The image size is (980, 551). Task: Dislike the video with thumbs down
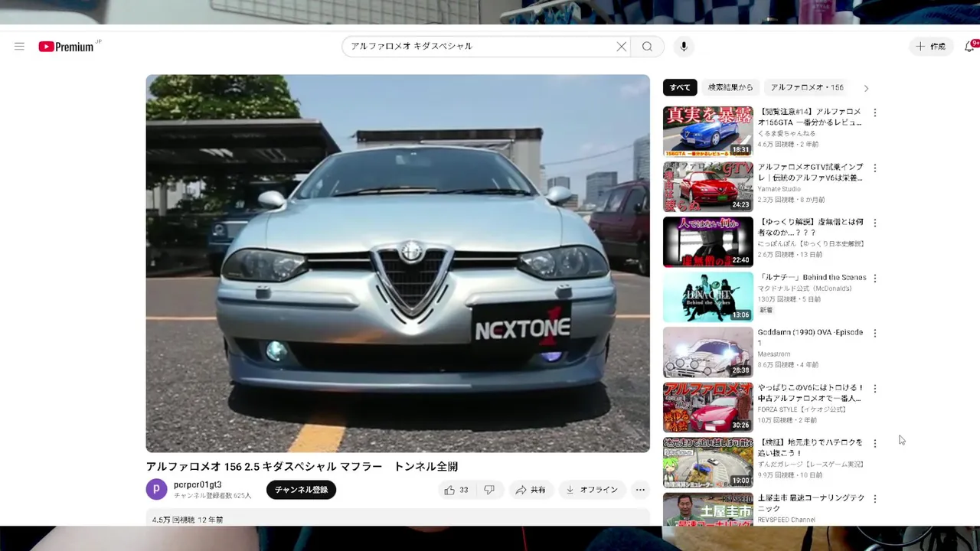(x=490, y=490)
